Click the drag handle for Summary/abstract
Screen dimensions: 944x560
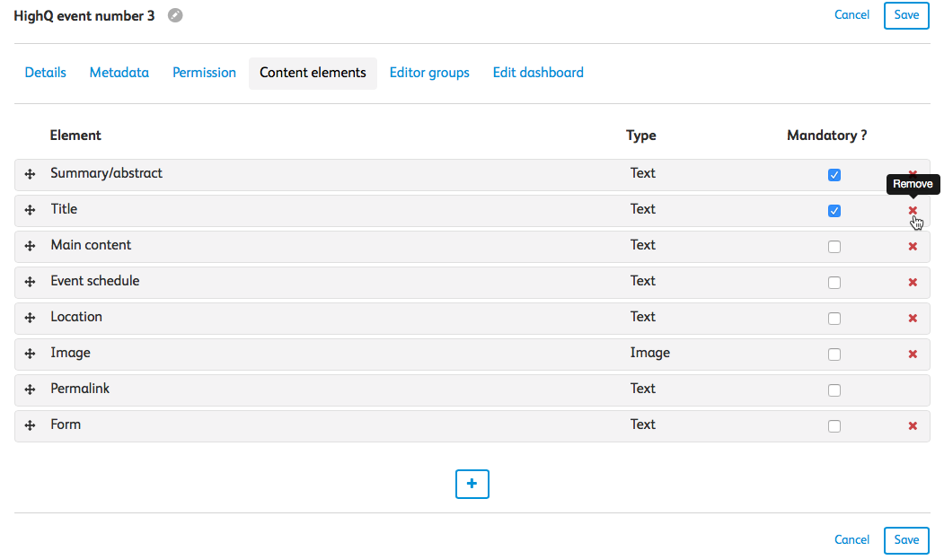30,174
